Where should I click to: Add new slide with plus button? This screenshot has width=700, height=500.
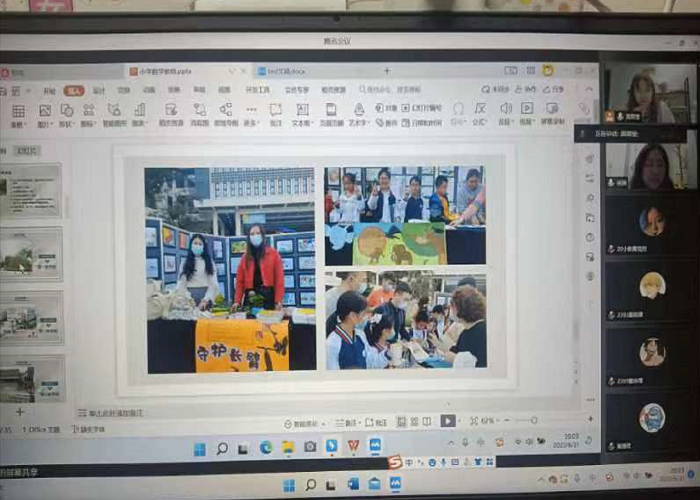click(18, 411)
